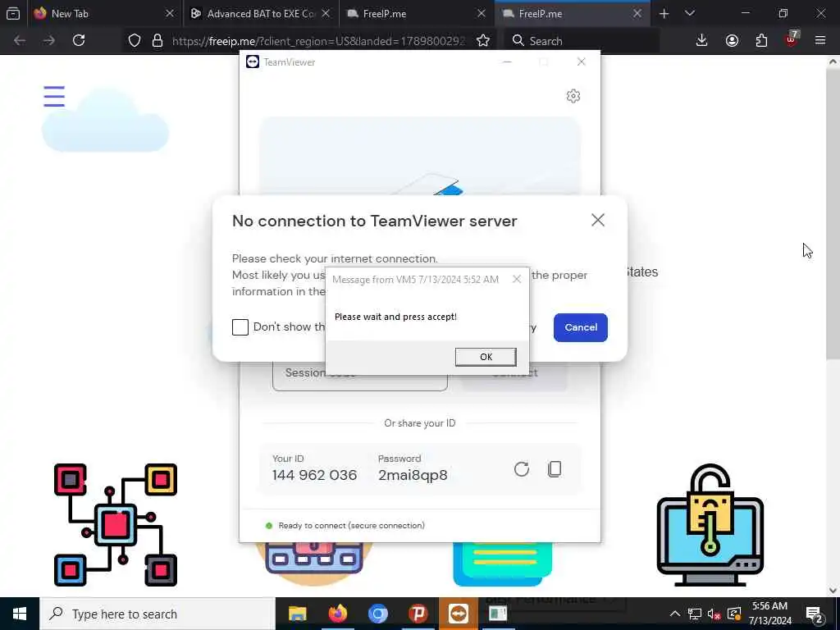The image size is (840, 630).
Task: Click the Firefox taskbar icon
Action: coord(337,614)
